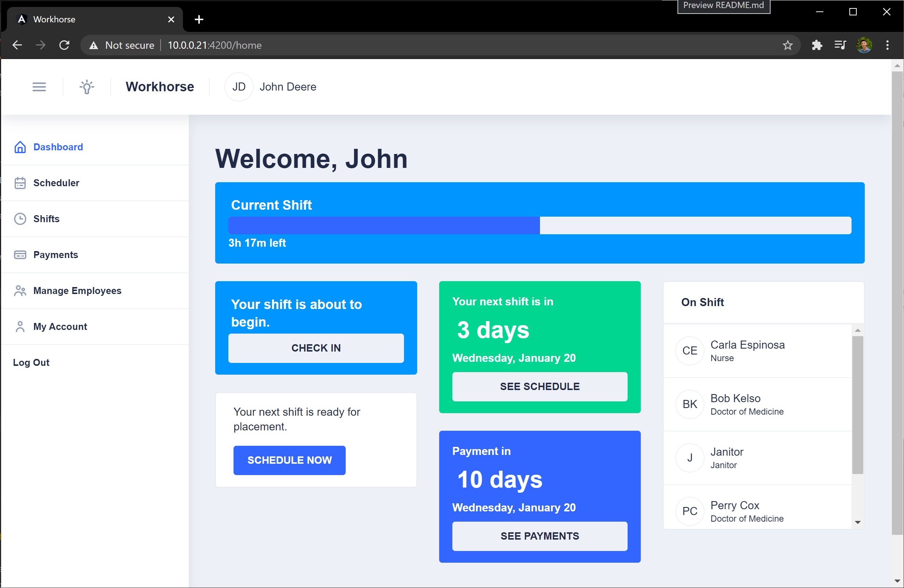
Task: Select Log Out in sidebar
Action: tap(31, 363)
